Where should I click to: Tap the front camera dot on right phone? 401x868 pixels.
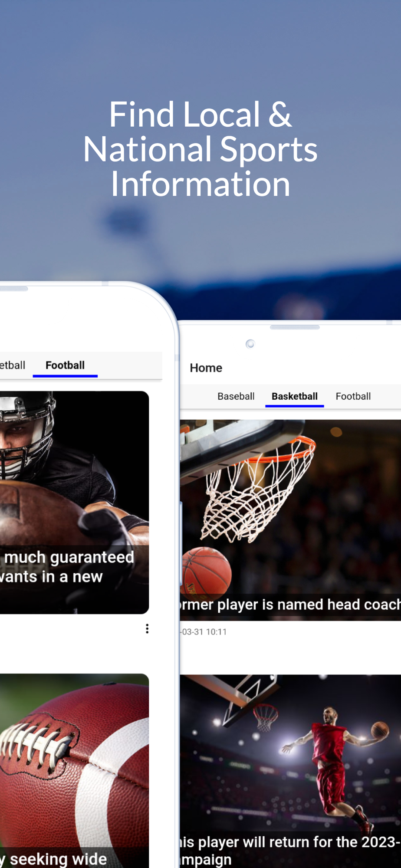coord(250,344)
